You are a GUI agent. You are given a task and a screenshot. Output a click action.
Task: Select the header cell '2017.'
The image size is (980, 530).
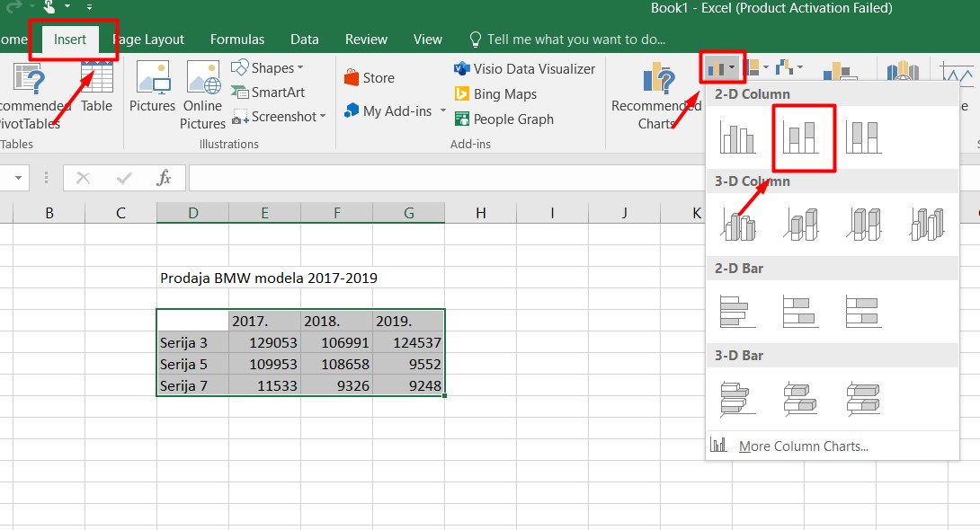tap(264, 321)
